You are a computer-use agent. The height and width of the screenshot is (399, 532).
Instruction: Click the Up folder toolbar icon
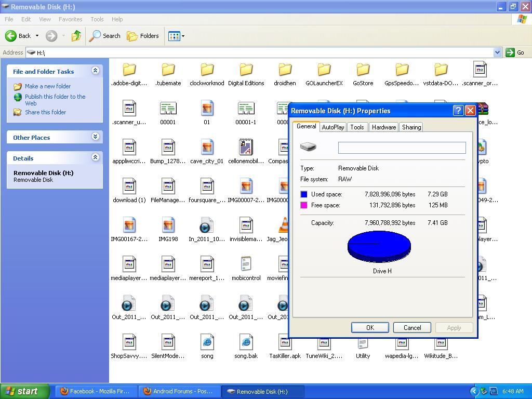point(76,36)
